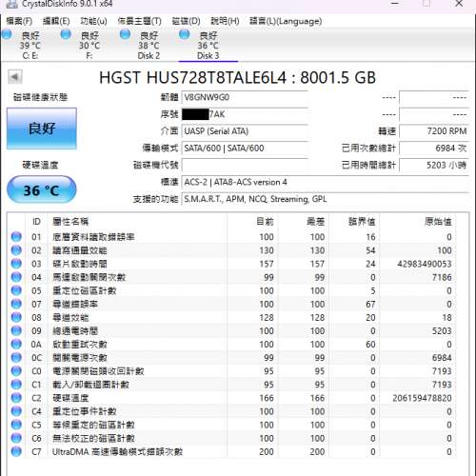The height and width of the screenshot is (476, 476).
Task: Switch to the Disk 3 tab
Action: pyautogui.click(x=208, y=45)
